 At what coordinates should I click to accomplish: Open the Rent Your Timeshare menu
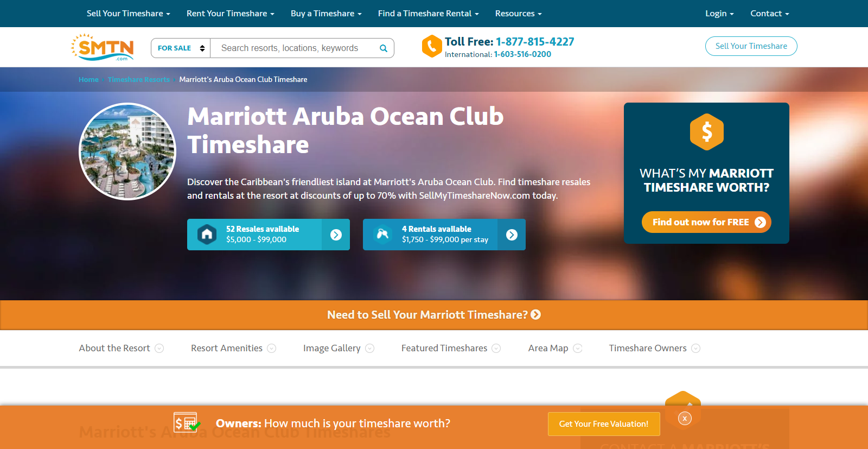coord(231,14)
